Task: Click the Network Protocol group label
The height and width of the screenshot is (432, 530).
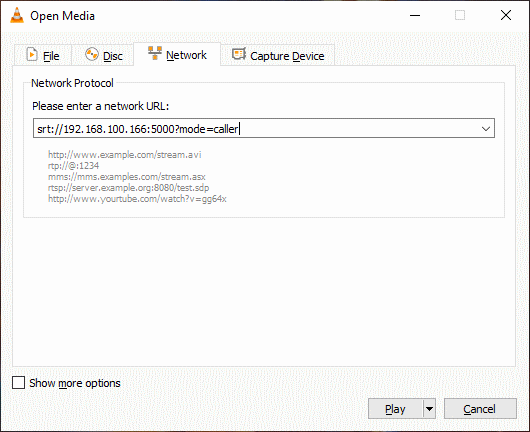Action: [x=72, y=83]
